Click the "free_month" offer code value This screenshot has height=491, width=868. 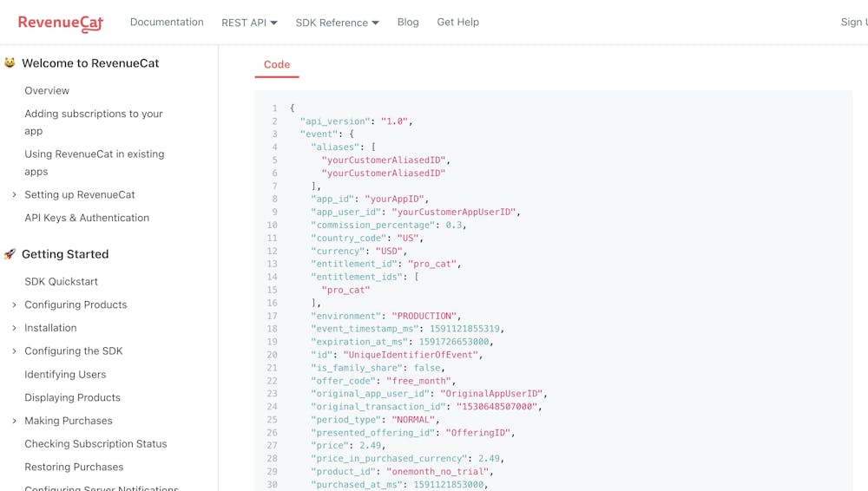419,380
